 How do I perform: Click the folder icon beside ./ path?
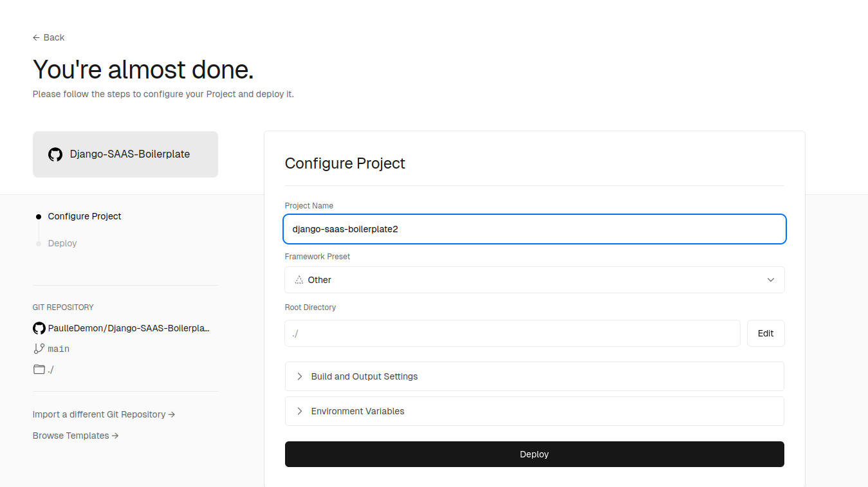pyautogui.click(x=39, y=369)
